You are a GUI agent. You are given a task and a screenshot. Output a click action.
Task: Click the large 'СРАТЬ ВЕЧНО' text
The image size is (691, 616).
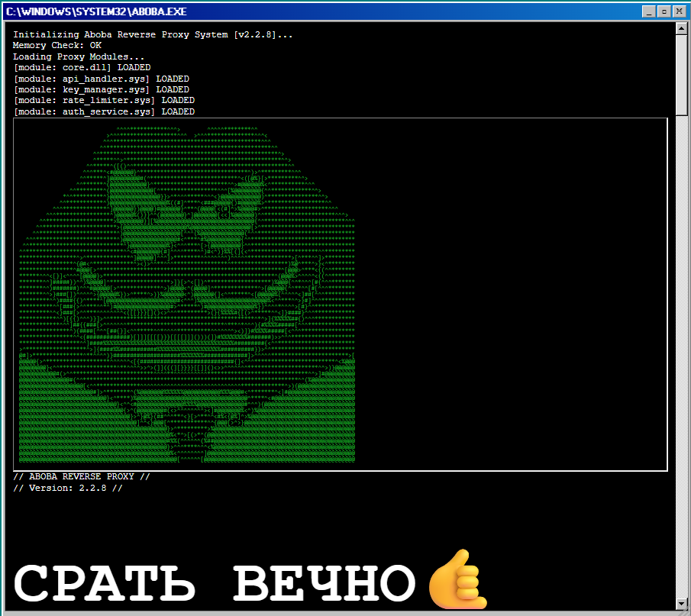coord(215,582)
